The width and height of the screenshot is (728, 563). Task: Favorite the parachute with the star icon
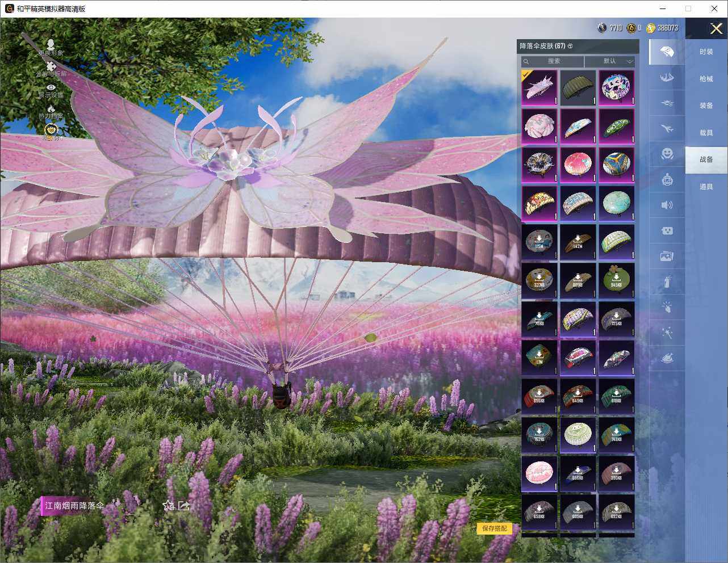(x=168, y=505)
